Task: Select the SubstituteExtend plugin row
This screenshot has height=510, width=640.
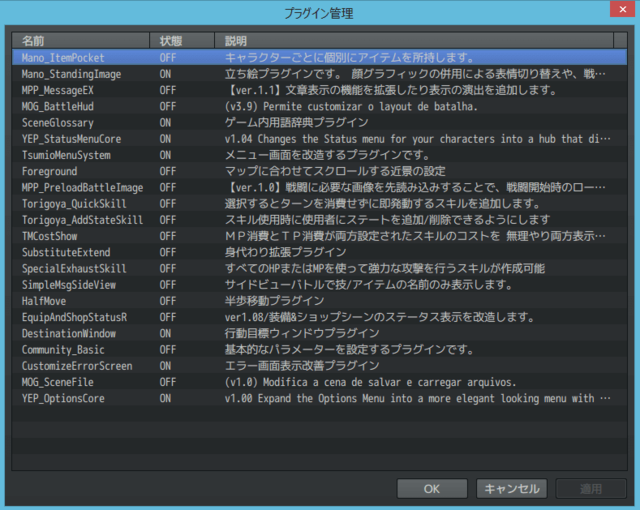Action: pos(320,252)
